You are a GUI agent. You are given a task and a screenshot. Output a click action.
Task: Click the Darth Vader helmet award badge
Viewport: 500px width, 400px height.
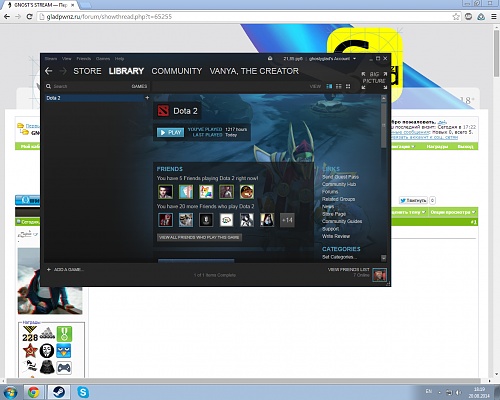pyautogui.click(x=47, y=367)
